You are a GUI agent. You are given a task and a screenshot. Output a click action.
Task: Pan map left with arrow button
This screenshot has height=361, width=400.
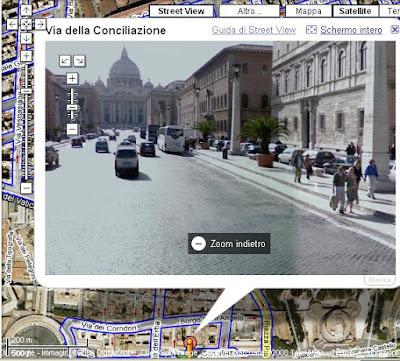click(x=12, y=24)
